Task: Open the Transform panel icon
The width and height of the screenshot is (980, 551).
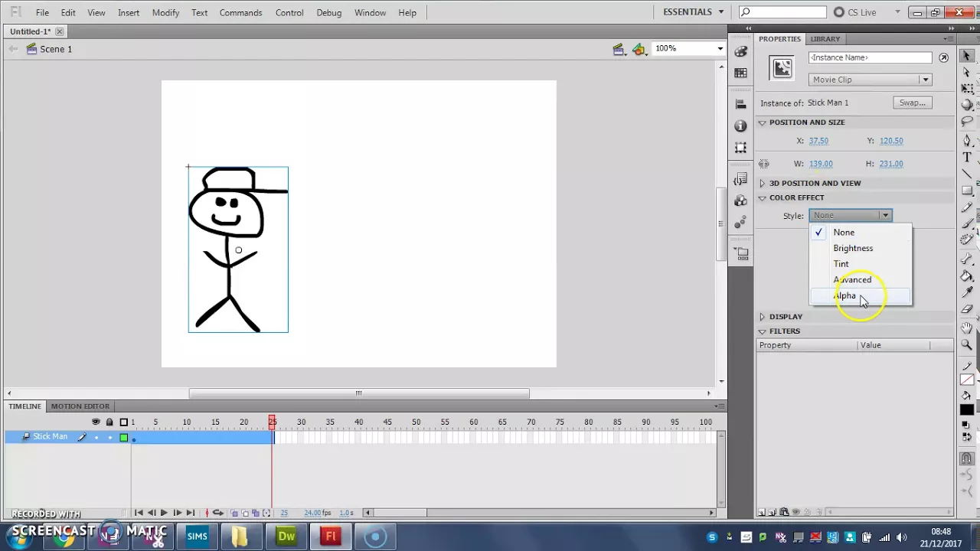Action: pos(740,147)
